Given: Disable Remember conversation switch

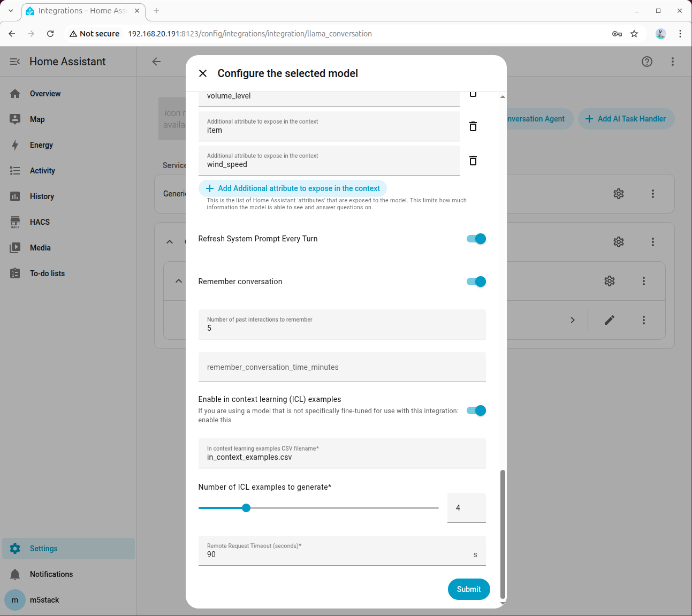Looking at the screenshot, I should pyautogui.click(x=476, y=282).
